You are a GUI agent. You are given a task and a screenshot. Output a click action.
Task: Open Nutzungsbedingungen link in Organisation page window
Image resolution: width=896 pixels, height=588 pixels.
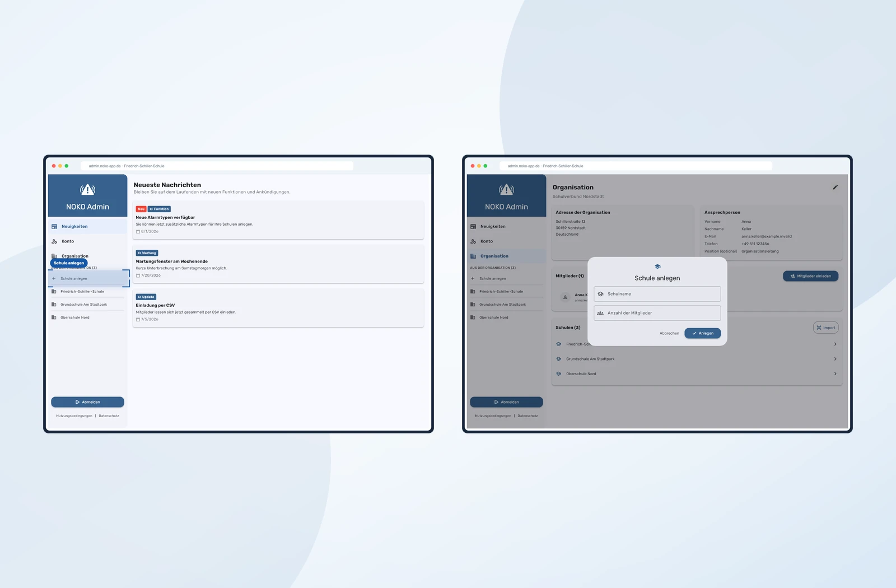pyautogui.click(x=493, y=416)
